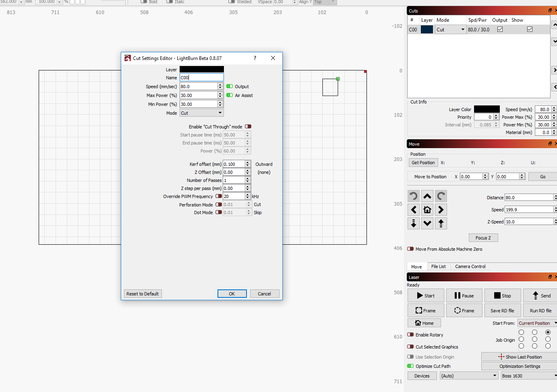
Task: Undock the Laser panel using its float icon
Action: [x=550, y=277]
